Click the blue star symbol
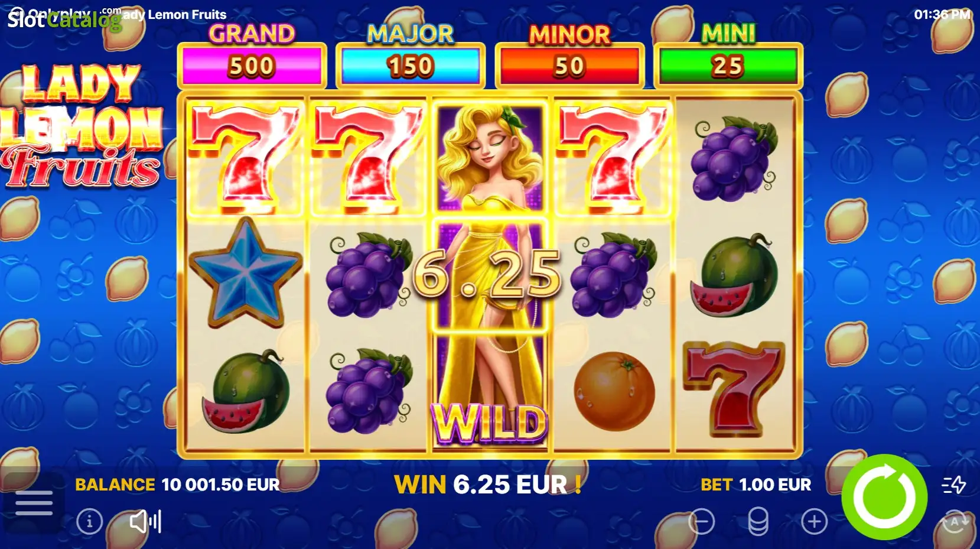The image size is (980, 549). point(245,273)
